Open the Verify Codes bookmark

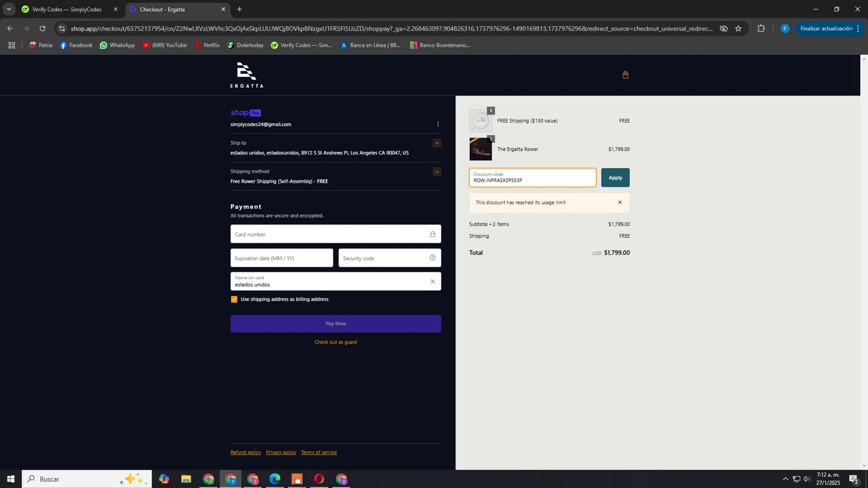(x=301, y=45)
